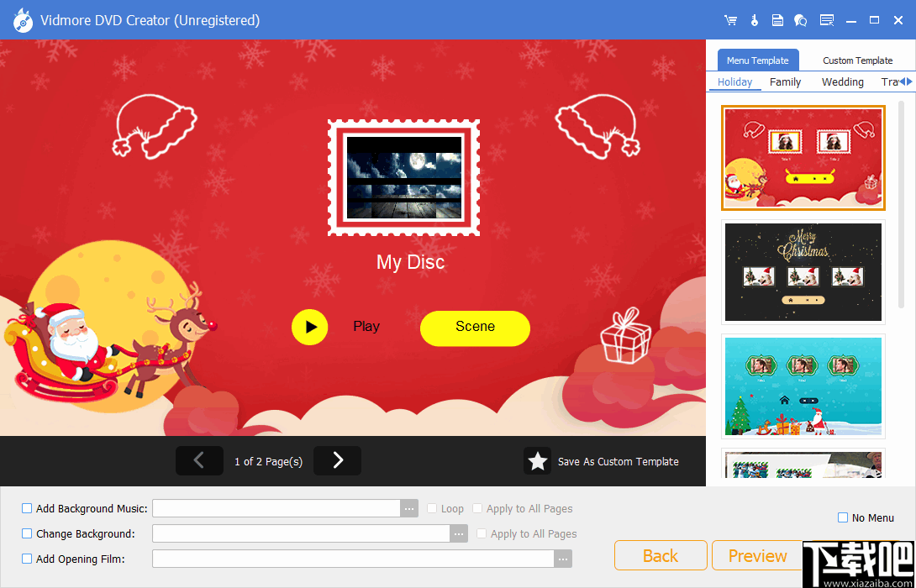This screenshot has height=588, width=916.
Task: Open the browse icon for Add Opening Film
Action: pyautogui.click(x=563, y=558)
